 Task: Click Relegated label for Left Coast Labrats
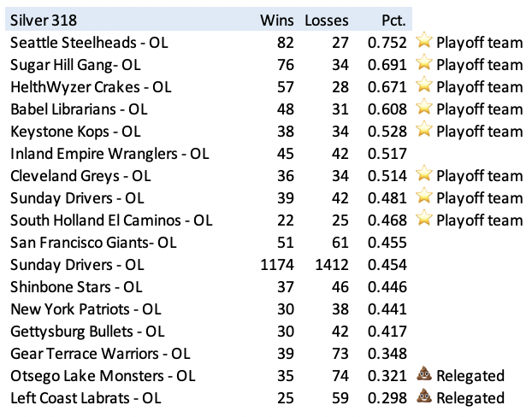tap(470, 397)
